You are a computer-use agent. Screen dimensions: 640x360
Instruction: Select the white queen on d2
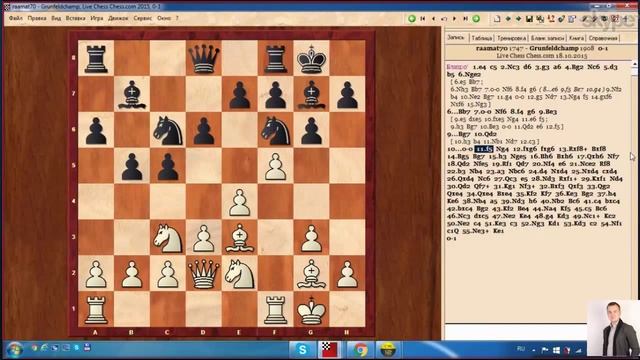pyautogui.click(x=203, y=273)
